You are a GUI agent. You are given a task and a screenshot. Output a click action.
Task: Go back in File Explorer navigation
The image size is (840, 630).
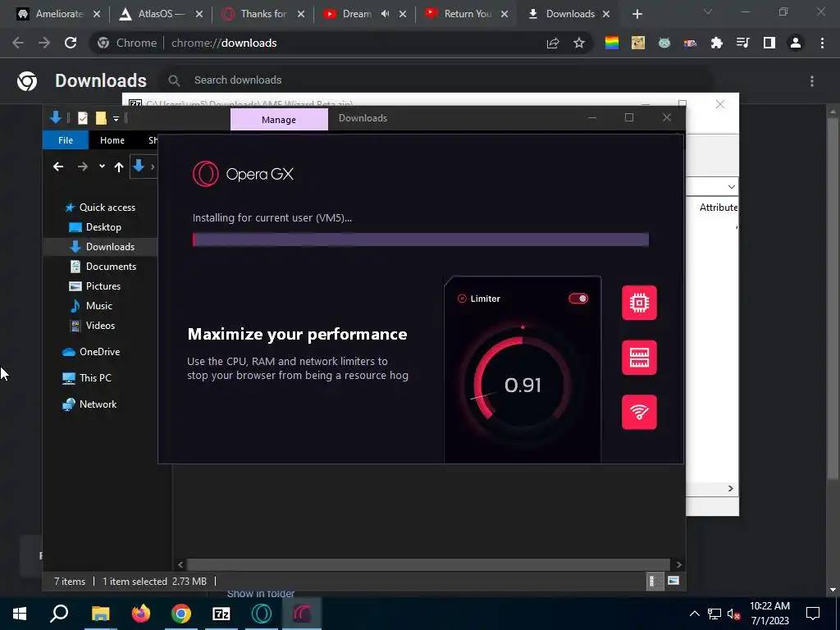(x=58, y=167)
